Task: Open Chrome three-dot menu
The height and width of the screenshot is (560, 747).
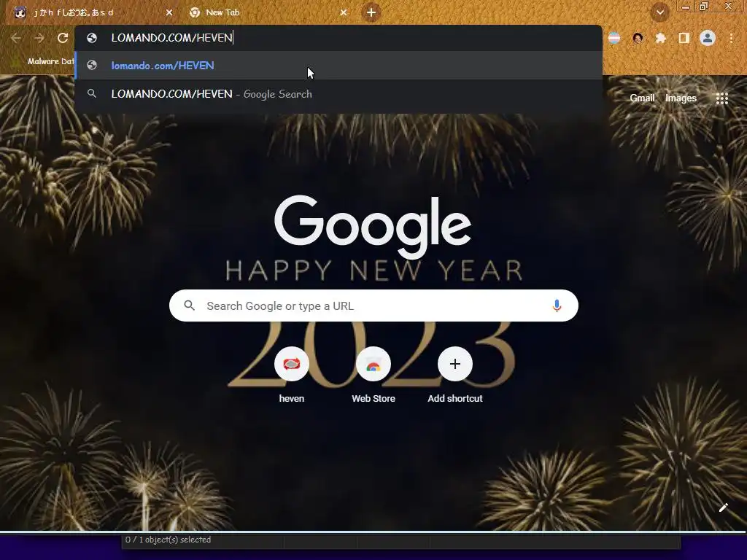Action: 731,38
